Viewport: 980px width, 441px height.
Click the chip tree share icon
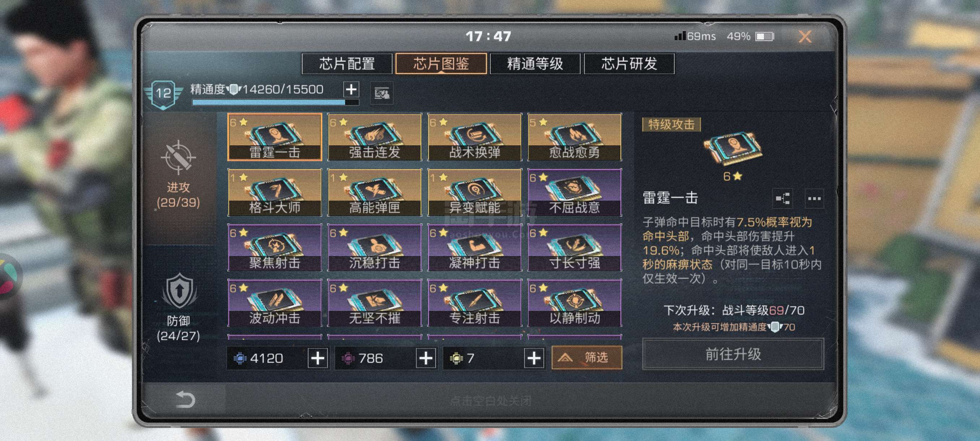pyautogui.click(x=783, y=198)
